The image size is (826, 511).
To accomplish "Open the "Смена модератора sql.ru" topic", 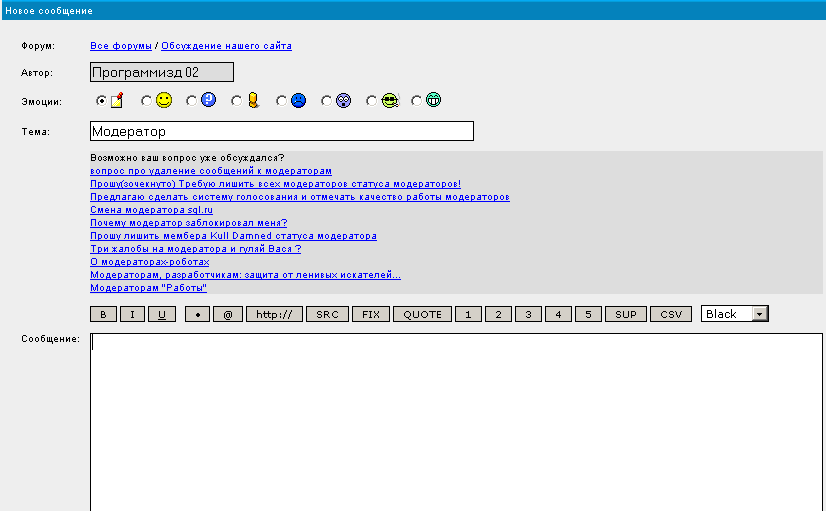I will point(151,210).
